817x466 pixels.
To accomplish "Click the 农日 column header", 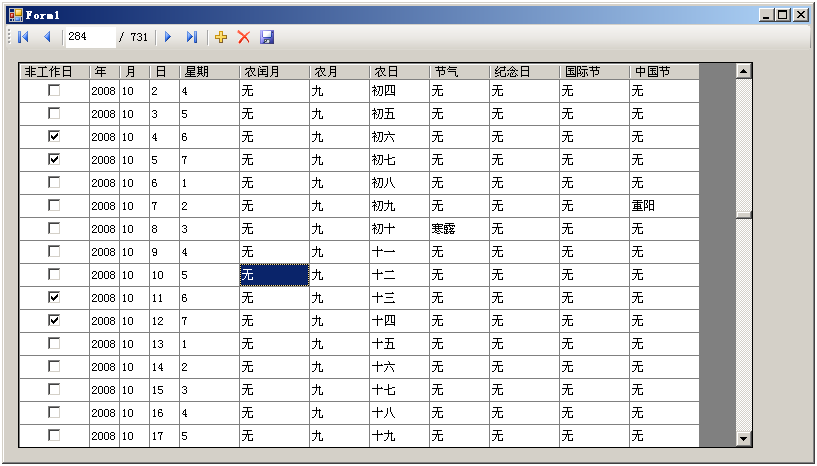I will (x=400, y=72).
